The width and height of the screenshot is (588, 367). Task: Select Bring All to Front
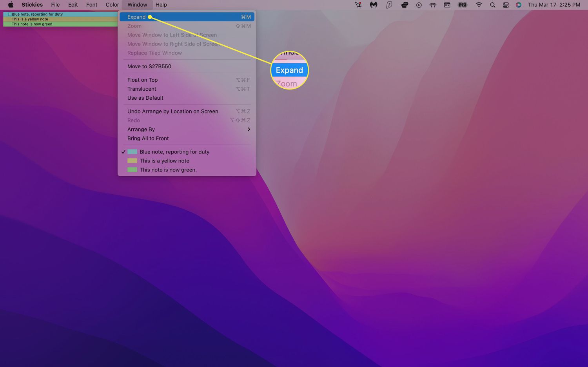click(148, 139)
